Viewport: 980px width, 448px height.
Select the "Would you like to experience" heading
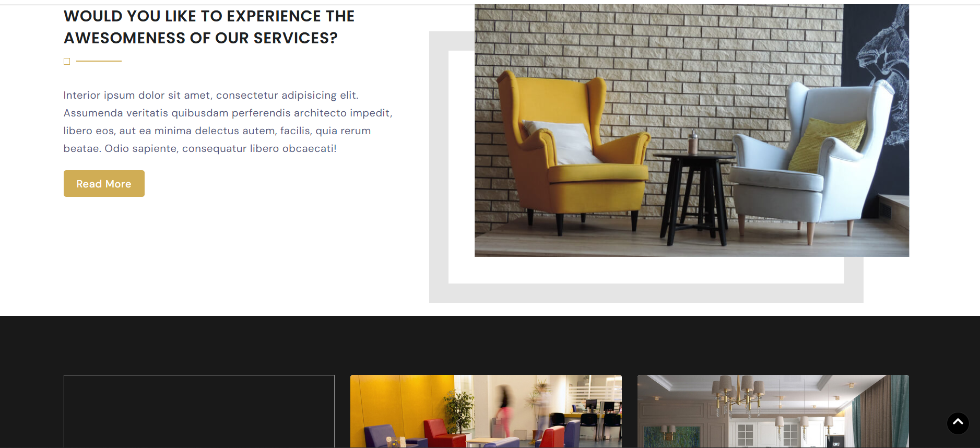click(x=209, y=27)
